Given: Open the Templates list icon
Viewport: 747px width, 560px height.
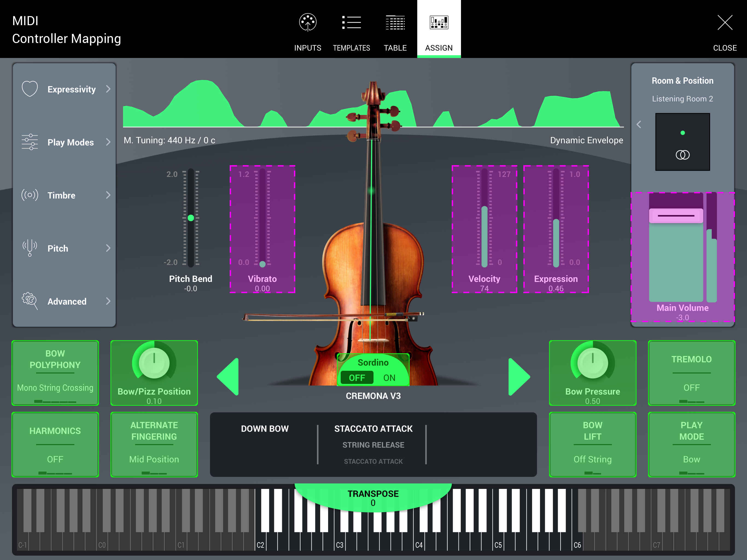Looking at the screenshot, I should [351, 22].
